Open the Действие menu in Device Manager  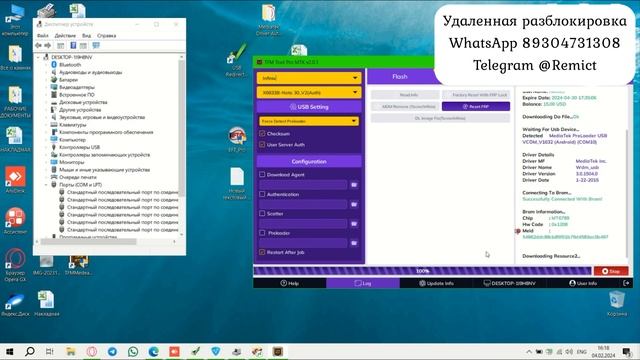click(65, 36)
